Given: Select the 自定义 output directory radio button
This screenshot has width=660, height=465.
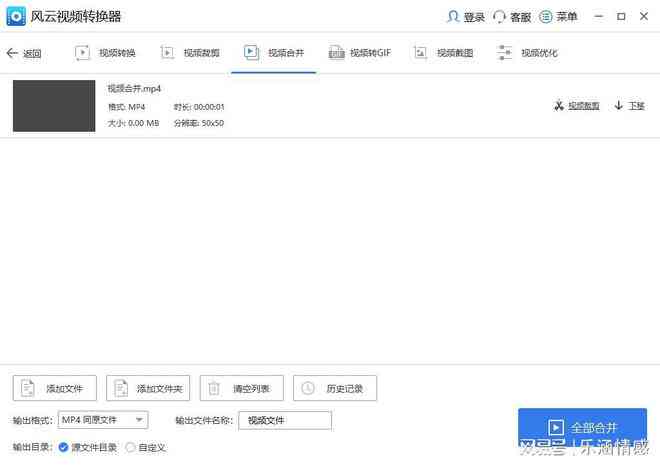Looking at the screenshot, I should (130, 447).
